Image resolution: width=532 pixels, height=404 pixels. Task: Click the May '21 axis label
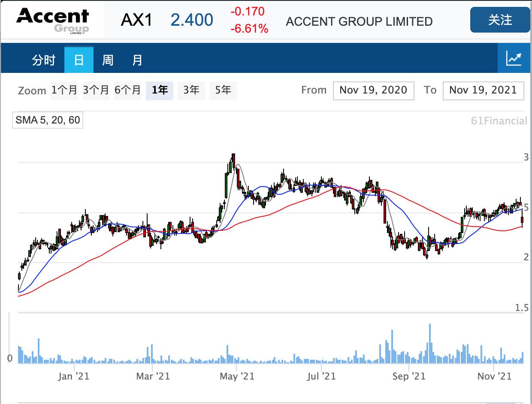click(x=237, y=376)
